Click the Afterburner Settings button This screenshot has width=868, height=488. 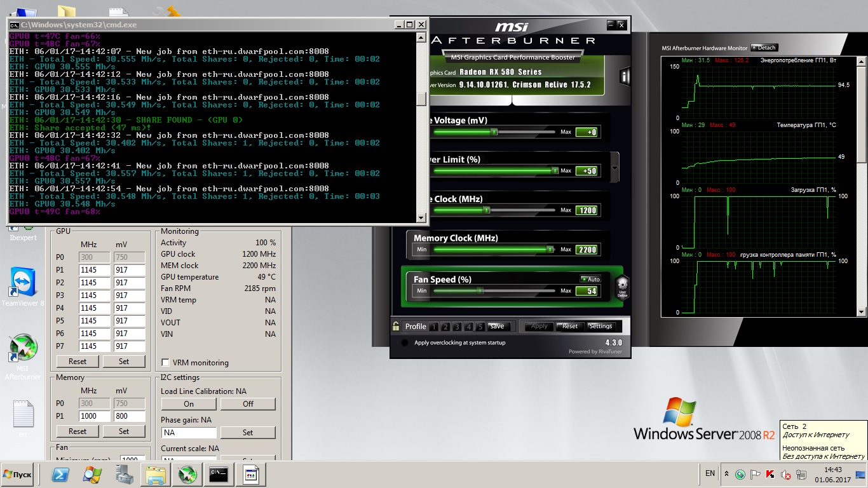click(600, 327)
